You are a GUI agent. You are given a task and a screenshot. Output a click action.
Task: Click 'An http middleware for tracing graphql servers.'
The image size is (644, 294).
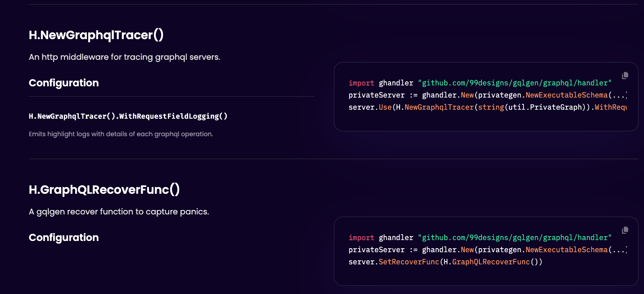(x=125, y=58)
